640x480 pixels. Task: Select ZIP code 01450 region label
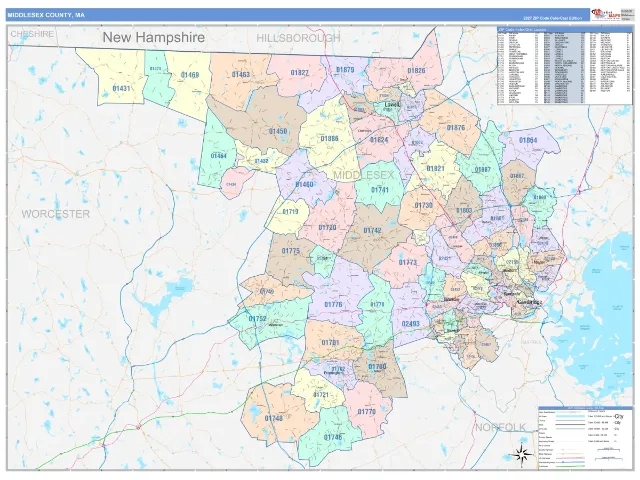[x=278, y=131]
